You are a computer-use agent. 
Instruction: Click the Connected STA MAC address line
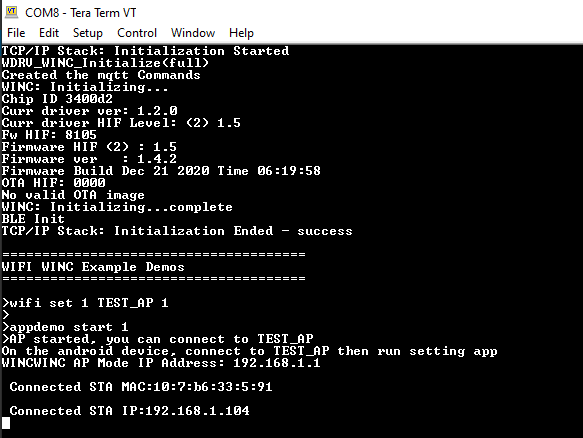(141, 387)
